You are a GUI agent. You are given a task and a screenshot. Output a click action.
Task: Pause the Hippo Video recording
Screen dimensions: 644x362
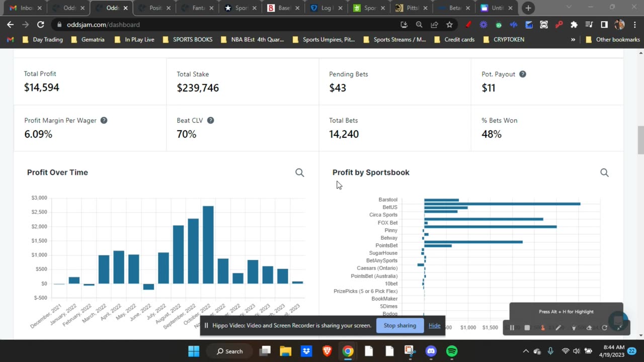(x=512, y=328)
